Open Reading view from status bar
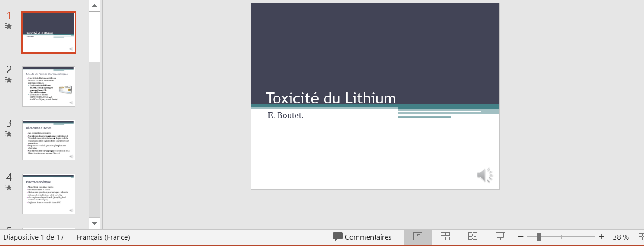644x246 pixels. click(x=473, y=237)
